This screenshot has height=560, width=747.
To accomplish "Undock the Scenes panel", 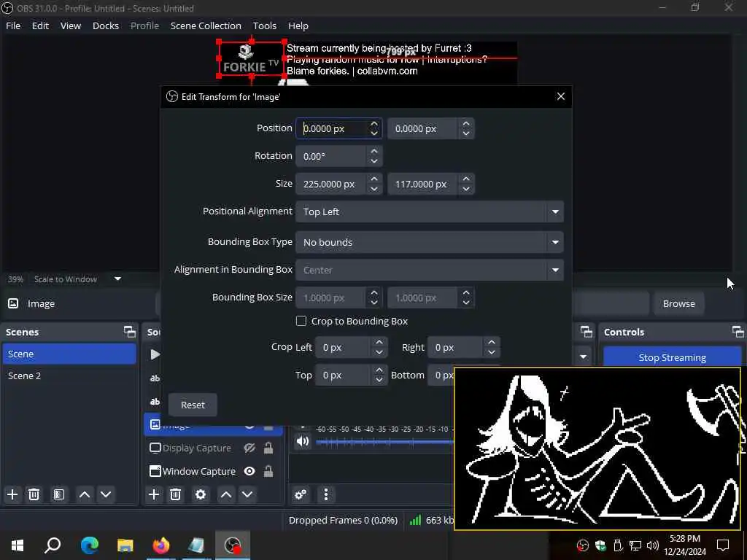I will 130,332.
